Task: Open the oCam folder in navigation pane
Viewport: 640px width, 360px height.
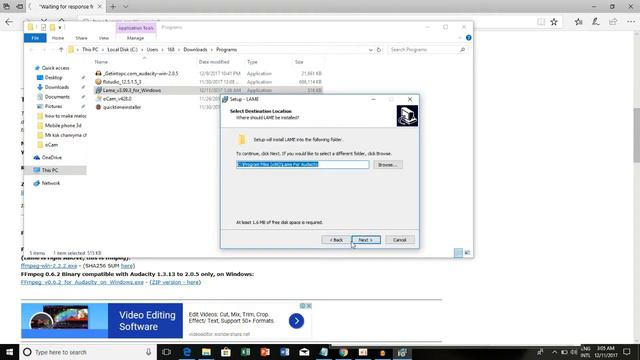Action: point(51,144)
